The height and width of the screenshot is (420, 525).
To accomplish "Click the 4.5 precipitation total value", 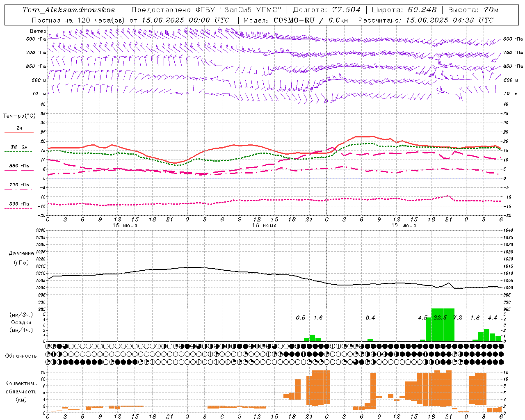I will tap(422, 318).
